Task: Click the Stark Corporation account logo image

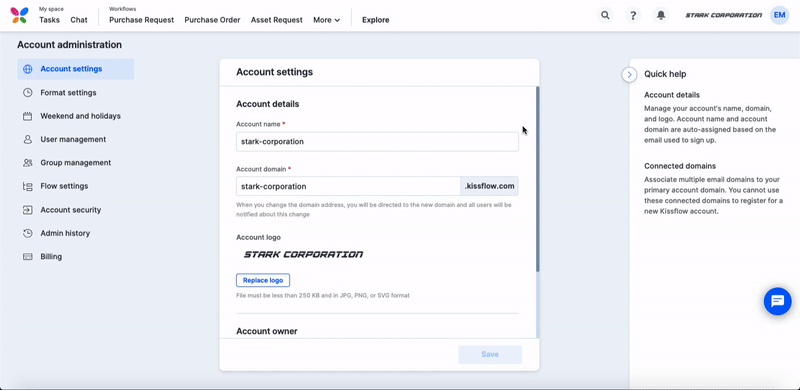Action: click(x=303, y=254)
